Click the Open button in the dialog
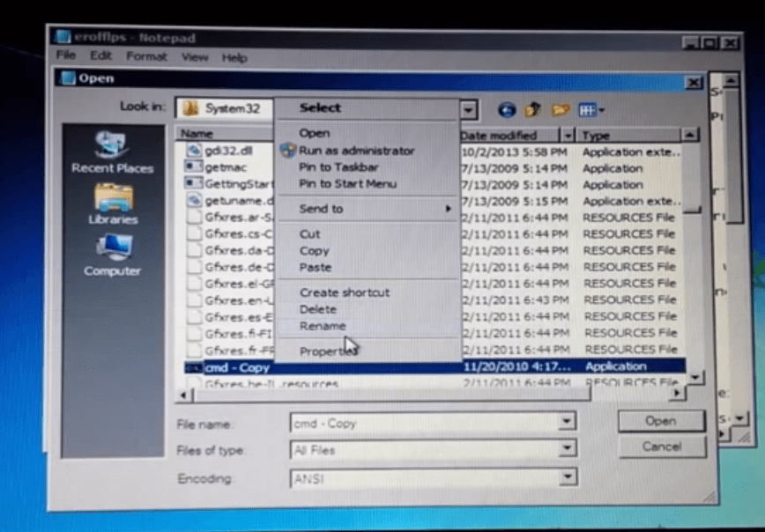765x532 pixels. tap(661, 421)
